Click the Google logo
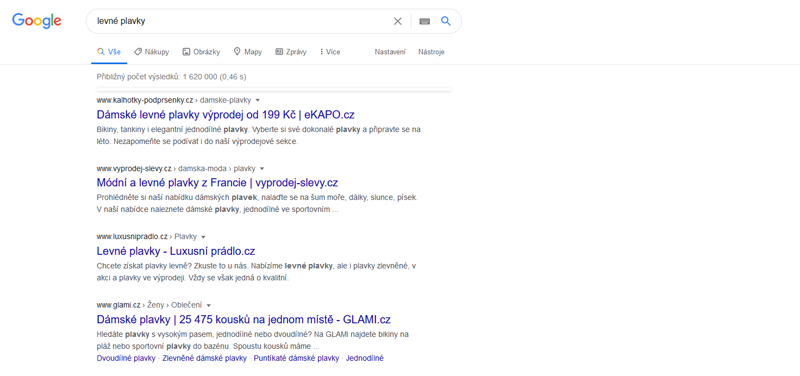The image size is (800, 376). pos(37,21)
